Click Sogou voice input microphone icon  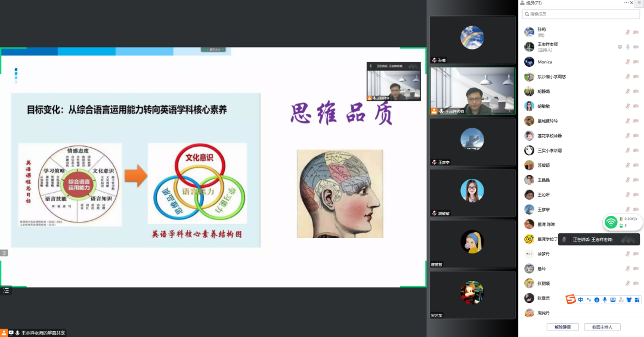[x=605, y=299]
